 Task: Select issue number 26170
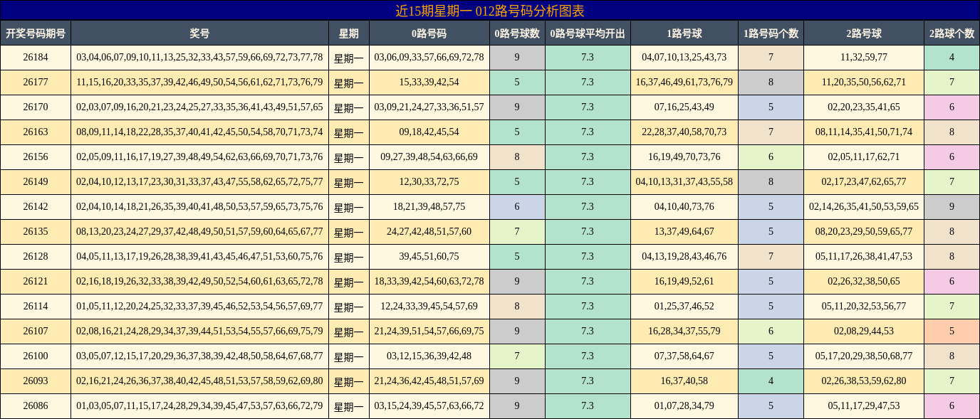(36, 107)
